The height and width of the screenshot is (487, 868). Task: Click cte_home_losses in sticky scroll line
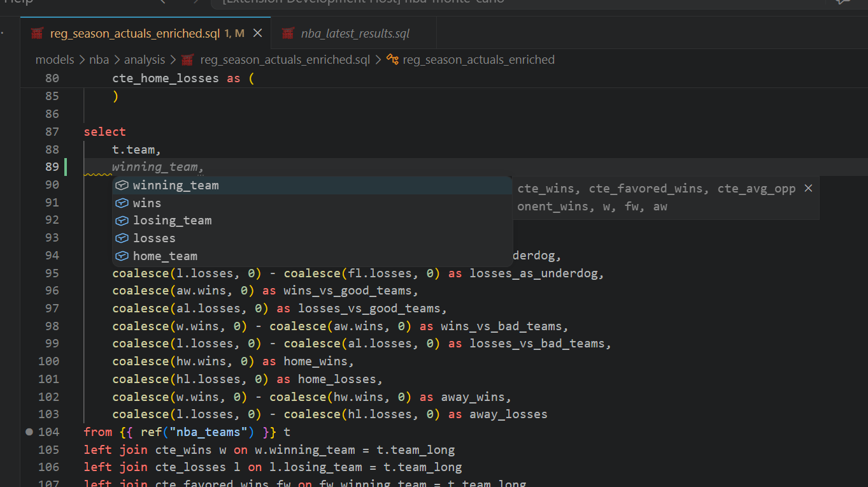point(166,78)
